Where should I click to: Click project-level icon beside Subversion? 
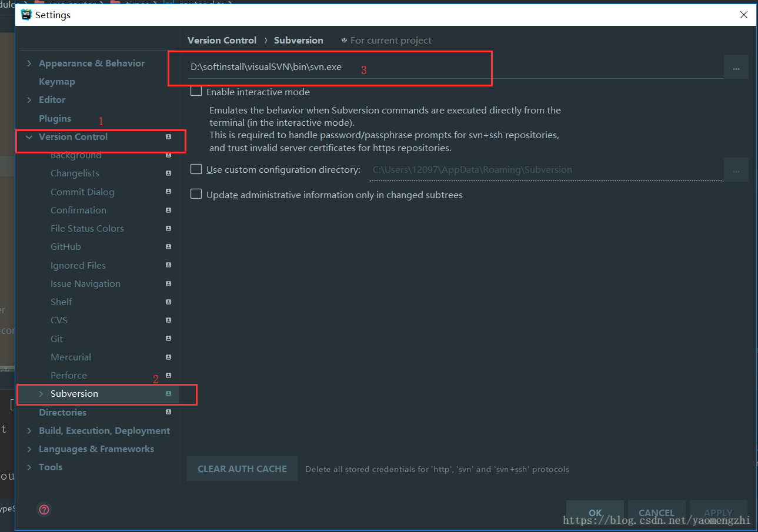tap(168, 394)
